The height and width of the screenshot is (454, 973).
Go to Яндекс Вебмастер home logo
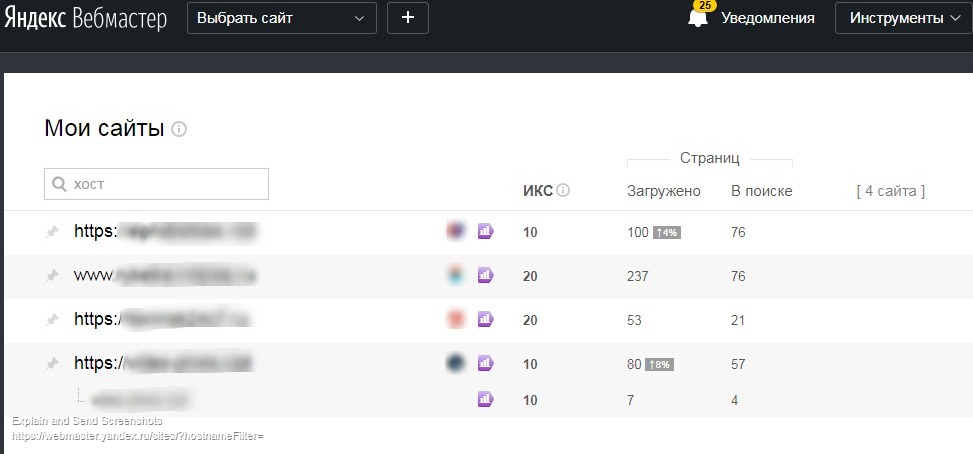tap(84, 18)
